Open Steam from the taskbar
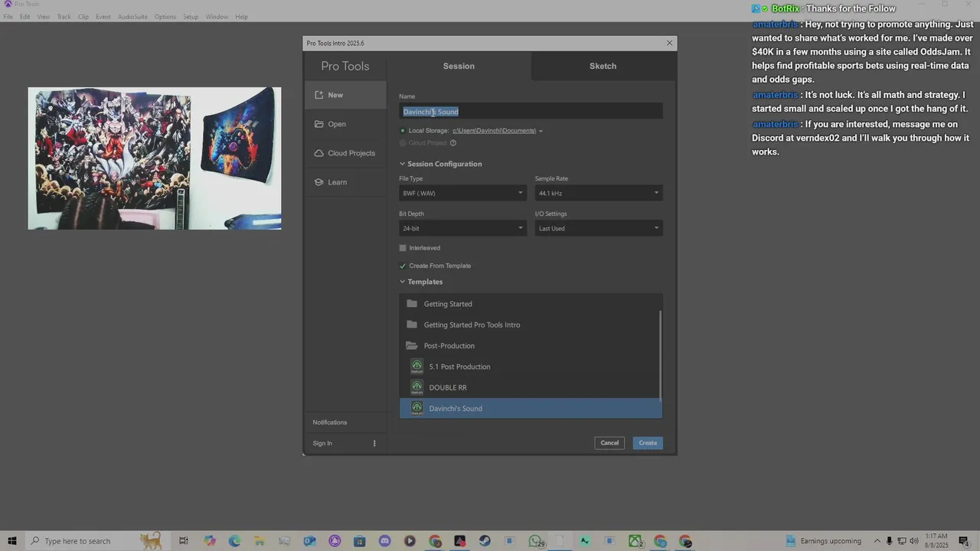The height and width of the screenshot is (551, 980). tap(485, 541)
